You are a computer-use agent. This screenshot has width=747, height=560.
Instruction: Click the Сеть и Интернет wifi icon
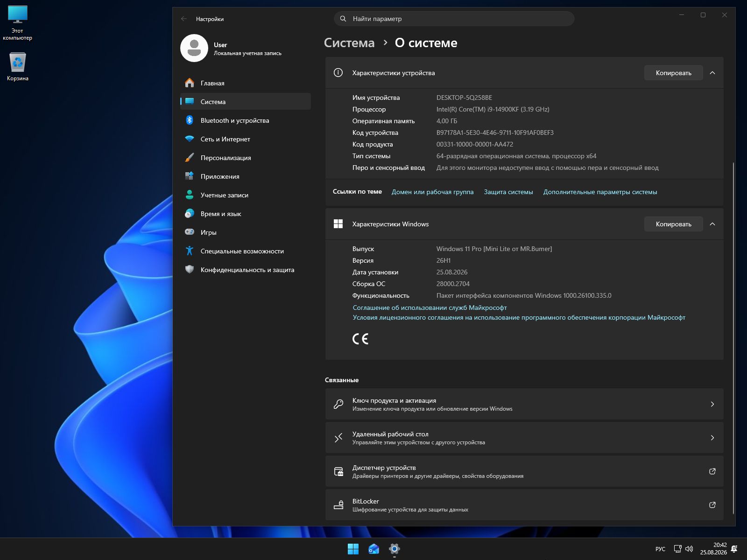pos(190,139)
